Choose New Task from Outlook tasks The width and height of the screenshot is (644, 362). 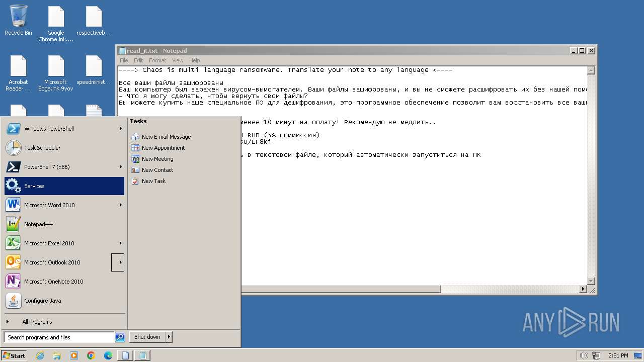coord(148,181)
